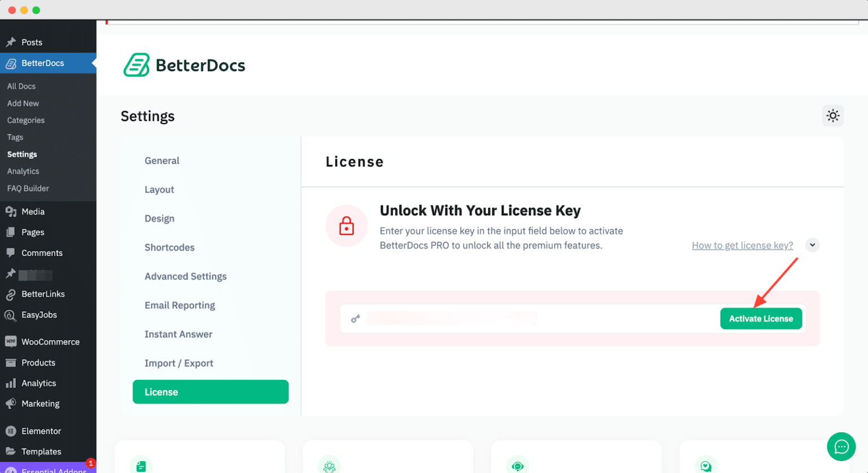The image size is (868, 473).
Task: Click the Activate License button
Action: 761,319
